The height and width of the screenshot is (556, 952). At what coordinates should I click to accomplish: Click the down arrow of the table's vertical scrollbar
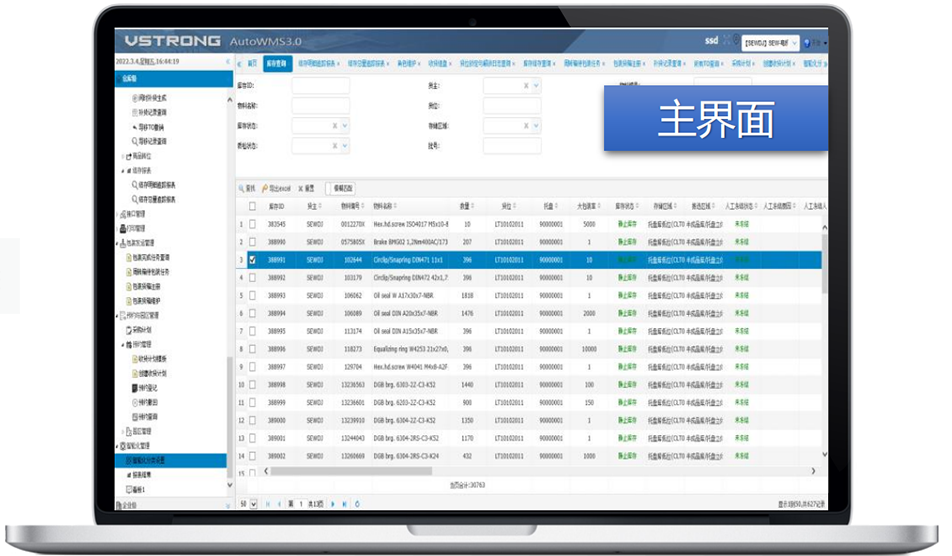824,454
